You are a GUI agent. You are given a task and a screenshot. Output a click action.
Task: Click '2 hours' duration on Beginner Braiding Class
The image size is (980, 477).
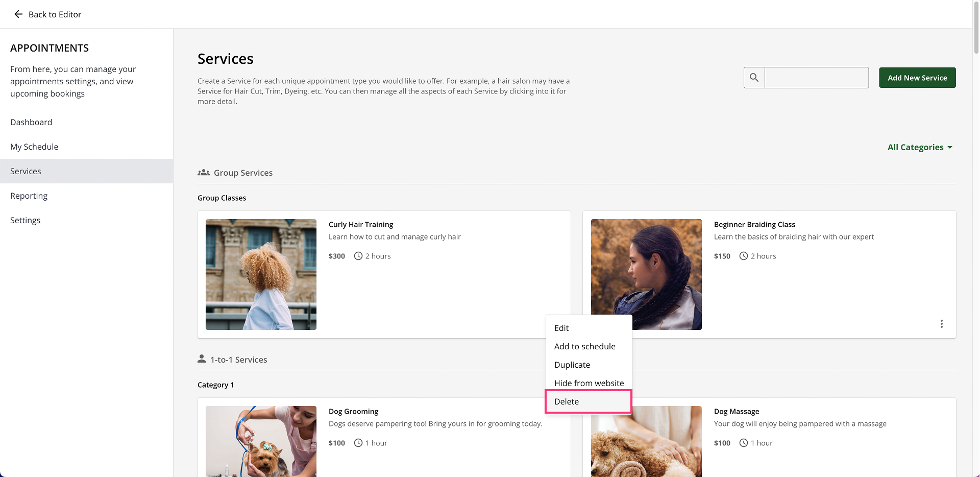point(763,256)
